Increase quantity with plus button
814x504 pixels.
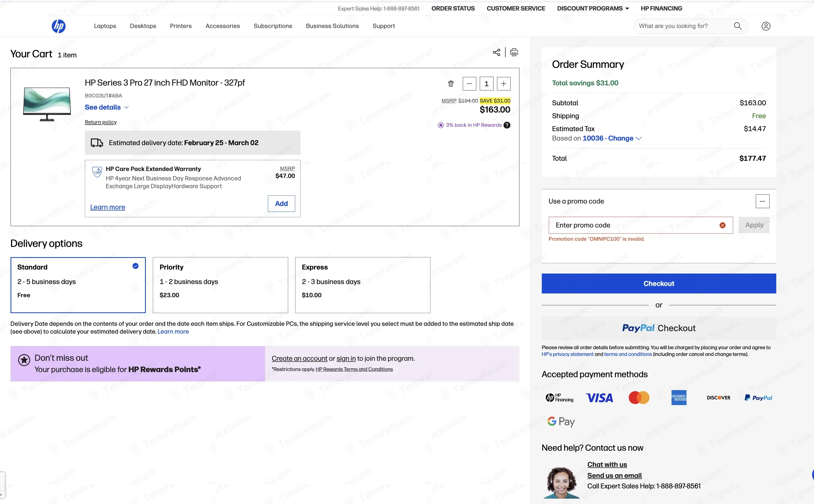(x=503, y=84)
